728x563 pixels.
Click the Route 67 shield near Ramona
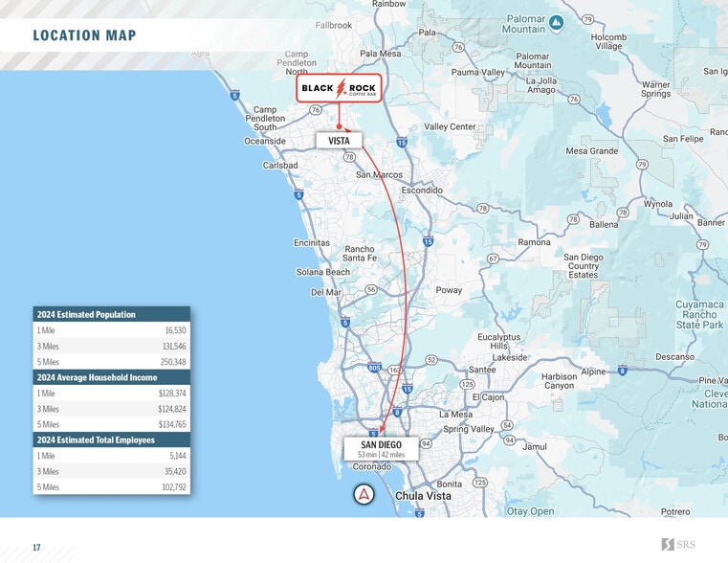[494, 259]
